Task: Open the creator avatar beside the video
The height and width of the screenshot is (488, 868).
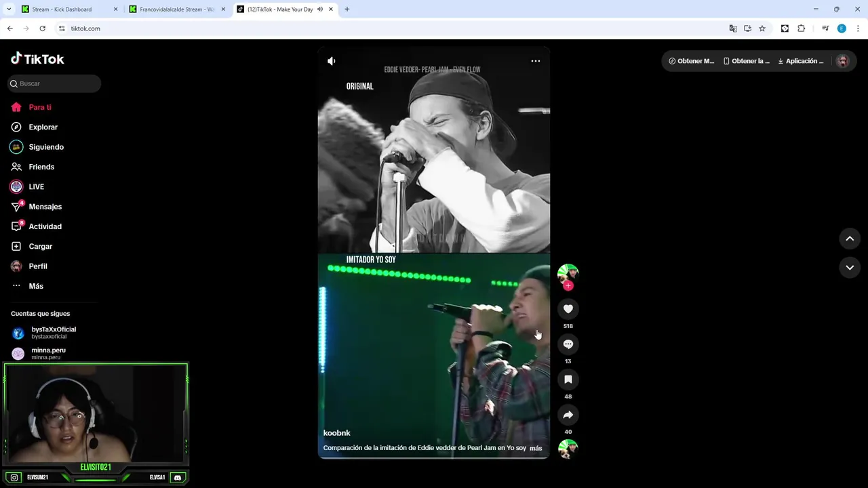Action: 568,273
